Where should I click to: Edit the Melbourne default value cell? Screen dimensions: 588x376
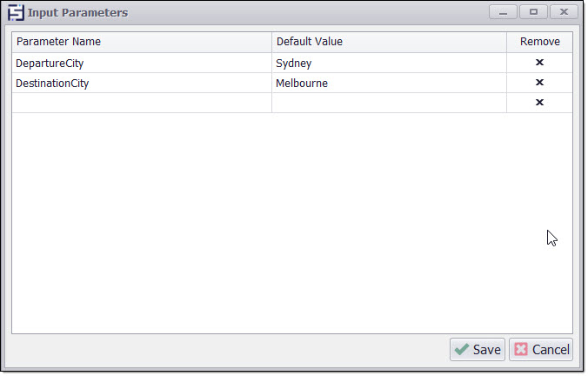pos(389,83)
